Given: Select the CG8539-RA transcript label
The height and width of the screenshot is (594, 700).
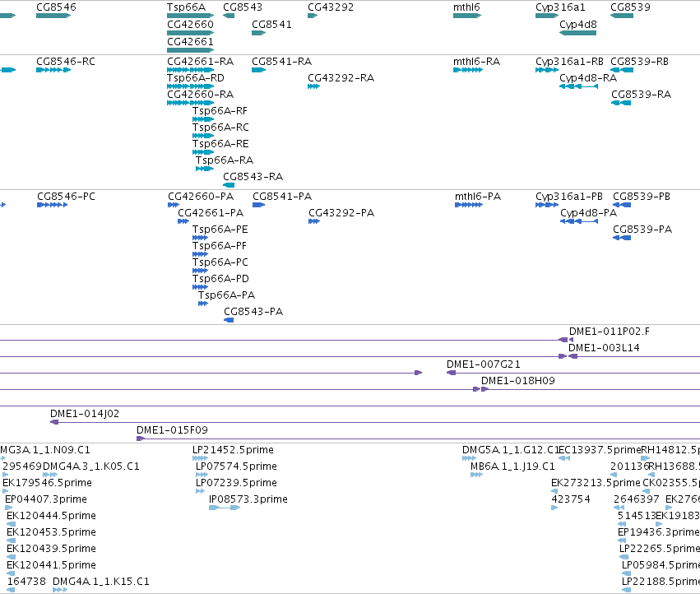Looking at the screenshot, I should (641, 95).
